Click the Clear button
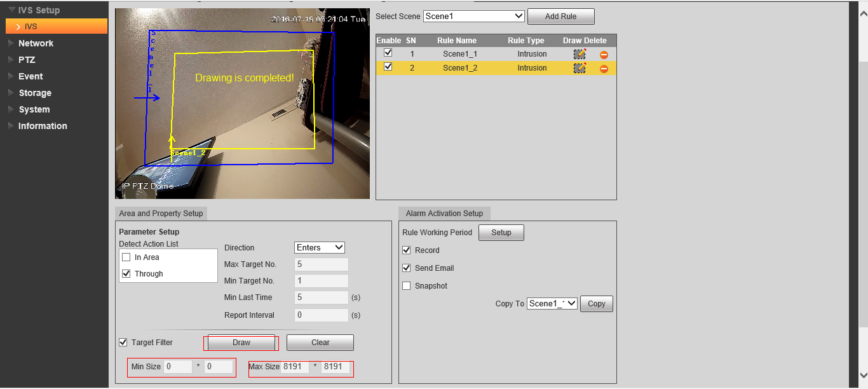The width and height of the screenshot is (868, 389). click(320, 343)
